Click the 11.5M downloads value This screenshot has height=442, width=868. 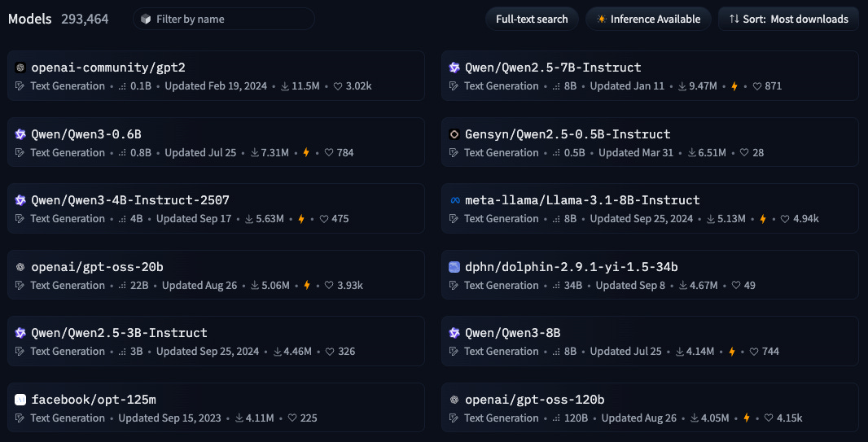(305, 86)
